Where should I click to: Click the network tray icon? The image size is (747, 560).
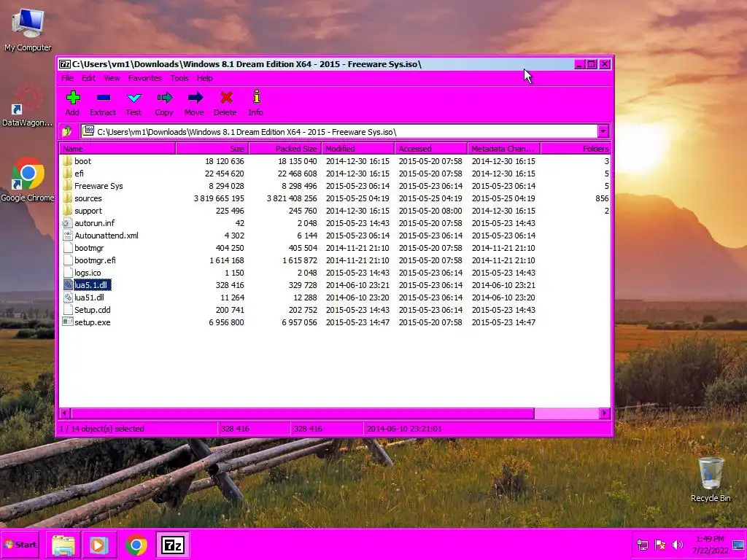click(642, 544)
